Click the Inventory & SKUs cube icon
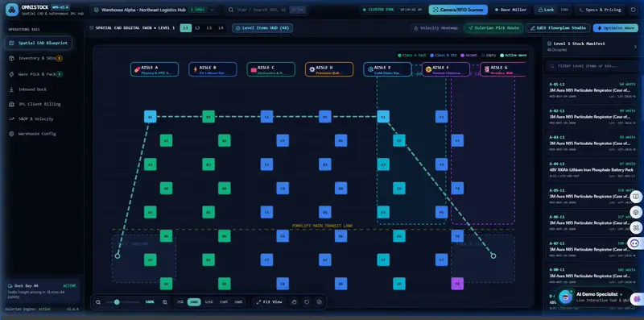Image resolution: width=644 pixels, height=320 pixels. (11, 58)
